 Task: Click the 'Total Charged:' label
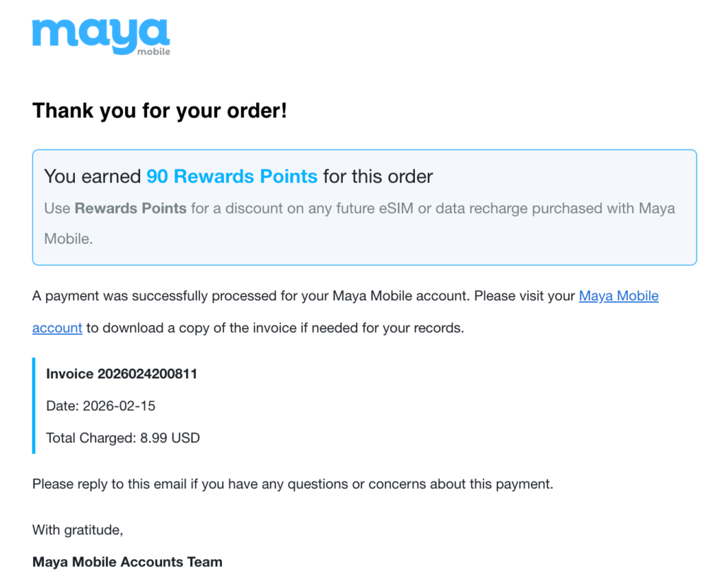coord(90,437)
